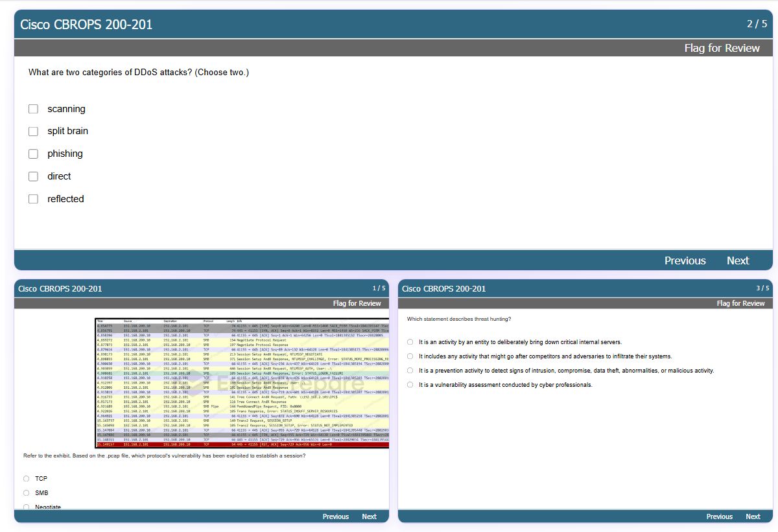
Task: Select radio 'vulnerability assessment conducted by cyber professionals'
Action: (410, 385)
